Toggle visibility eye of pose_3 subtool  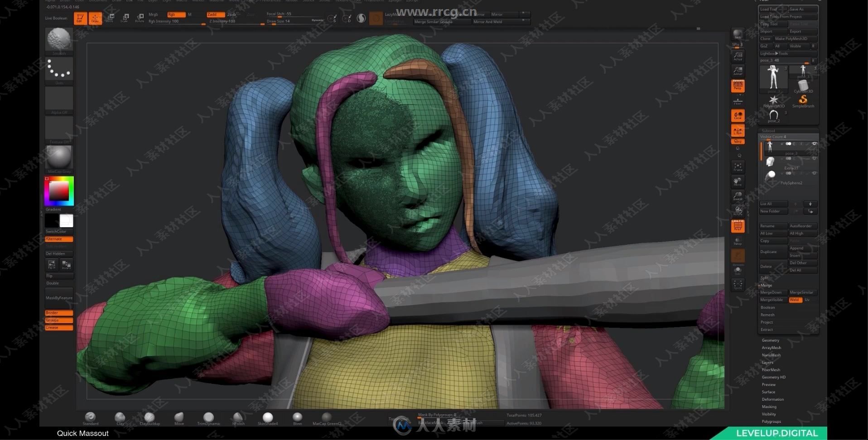coord(814,144)
